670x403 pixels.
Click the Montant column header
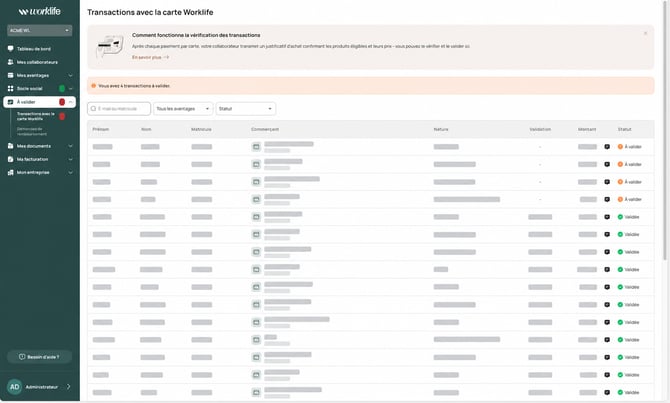coord(587,129)
